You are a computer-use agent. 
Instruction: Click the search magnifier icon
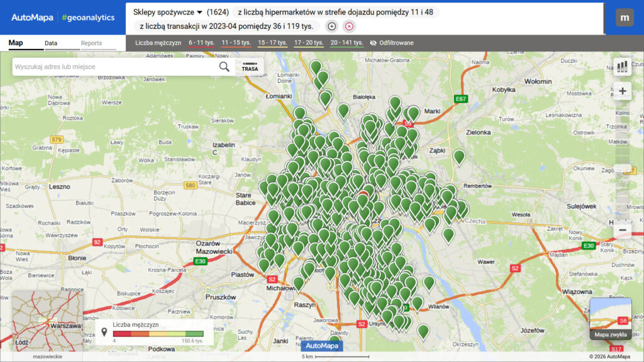click(x=225, y=65)
